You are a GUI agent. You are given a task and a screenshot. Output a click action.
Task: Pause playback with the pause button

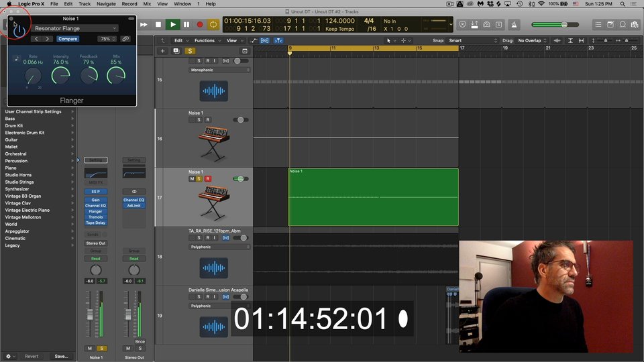click(x=186, y=25)
